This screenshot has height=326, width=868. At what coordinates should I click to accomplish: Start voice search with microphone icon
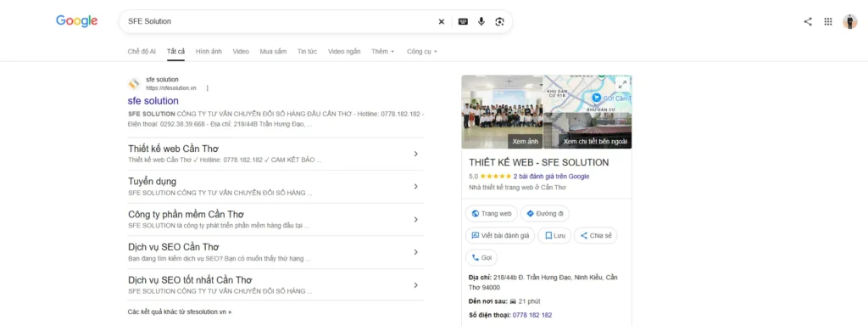pos(481,21)
